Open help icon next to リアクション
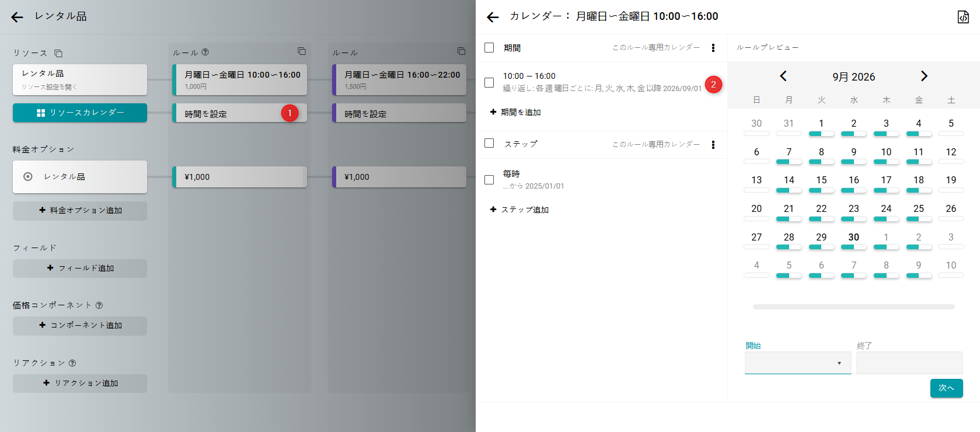 tap(72, 363)
